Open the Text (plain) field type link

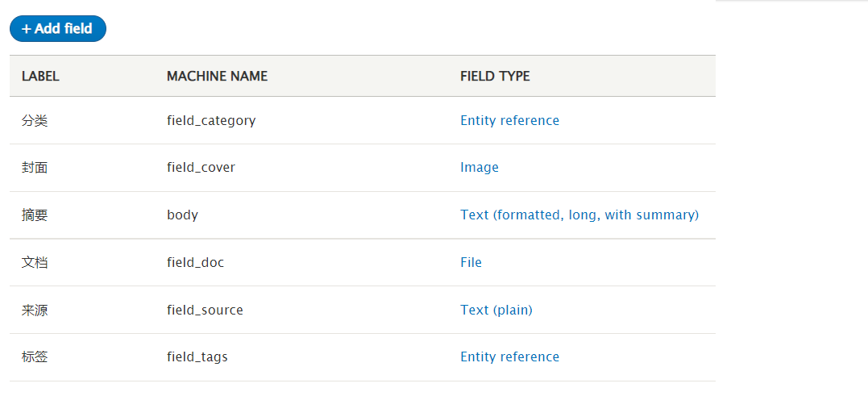click(x=496, y=310)
